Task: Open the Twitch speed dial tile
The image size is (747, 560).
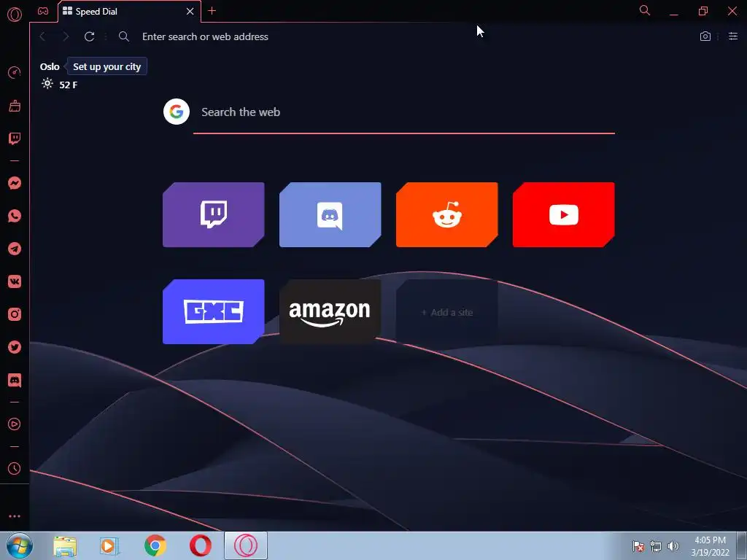Action: tap(214, 215)
